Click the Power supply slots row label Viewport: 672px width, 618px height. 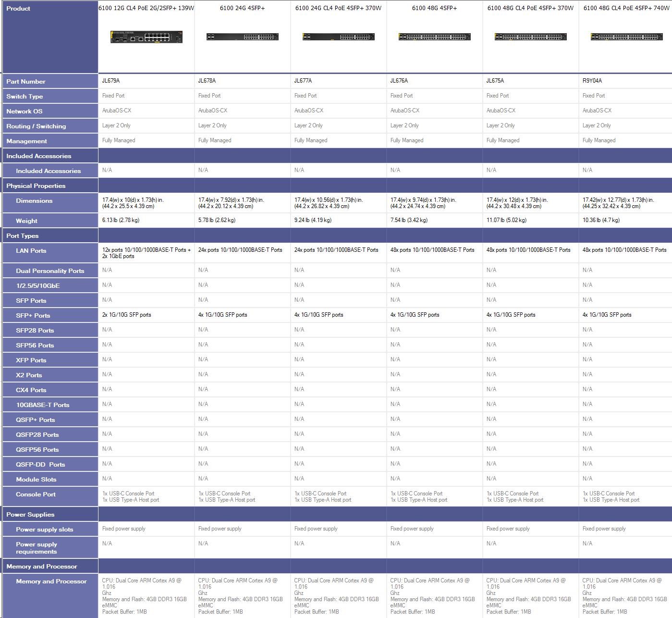(45, 530)
